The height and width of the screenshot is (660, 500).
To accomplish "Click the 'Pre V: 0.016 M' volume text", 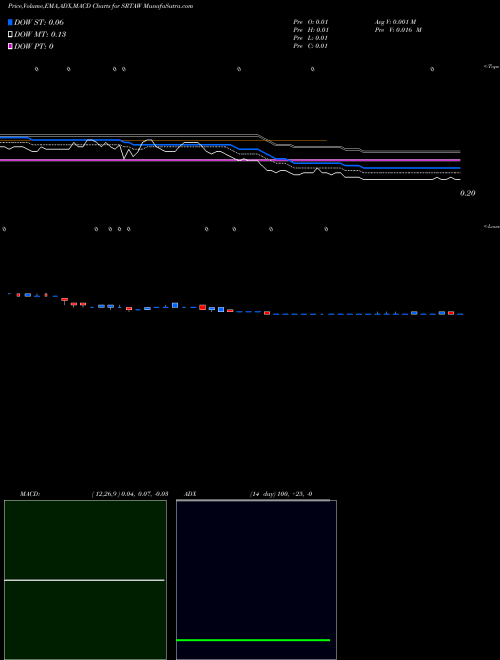I will pos(398,30).
